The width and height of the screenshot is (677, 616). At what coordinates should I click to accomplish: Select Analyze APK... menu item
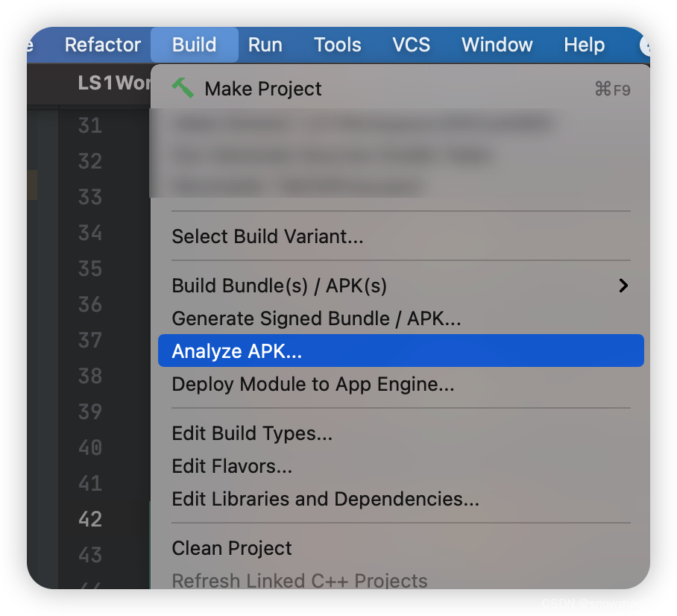(401, 351)
